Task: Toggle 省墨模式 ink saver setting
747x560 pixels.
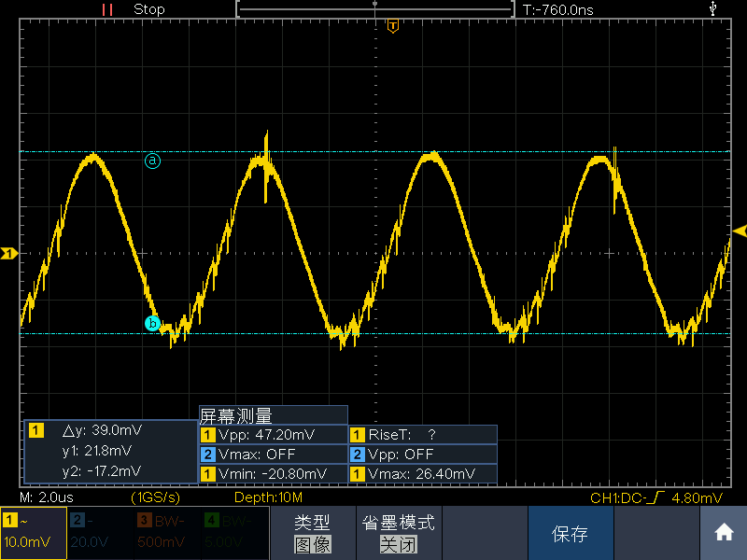Action: click(x=399, y=533)
